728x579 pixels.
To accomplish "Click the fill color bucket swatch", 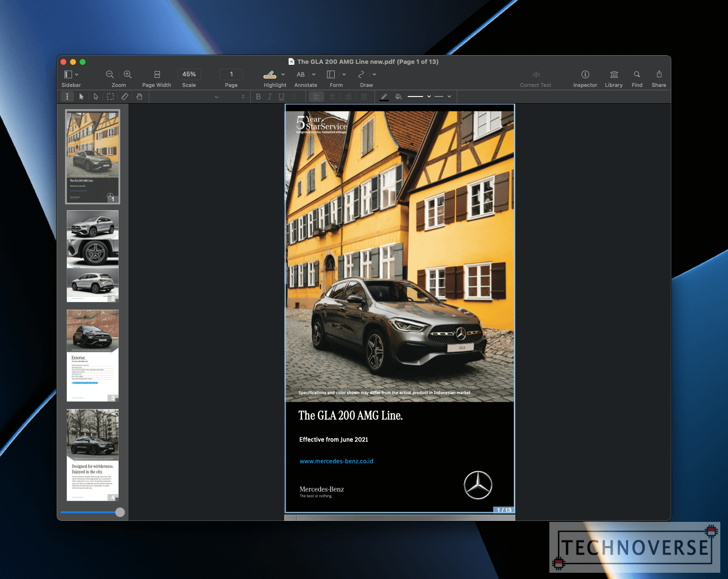I will coord(398,96).
